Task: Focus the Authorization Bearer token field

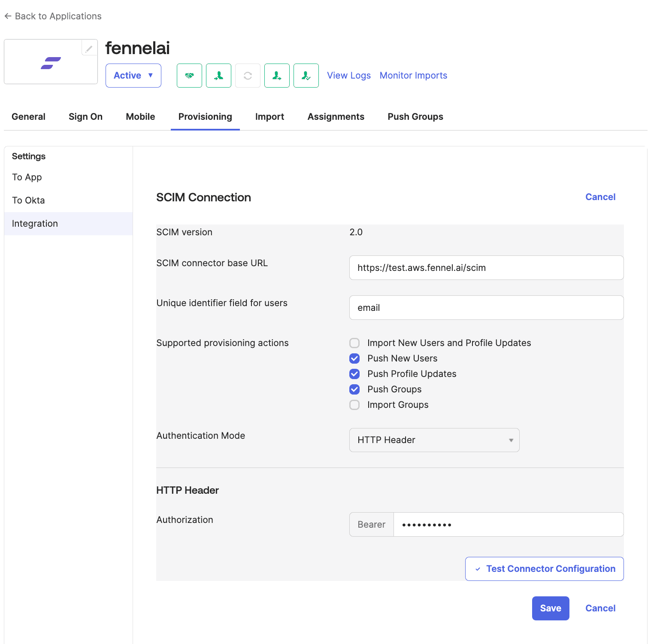Action: [x=509, y=525]
